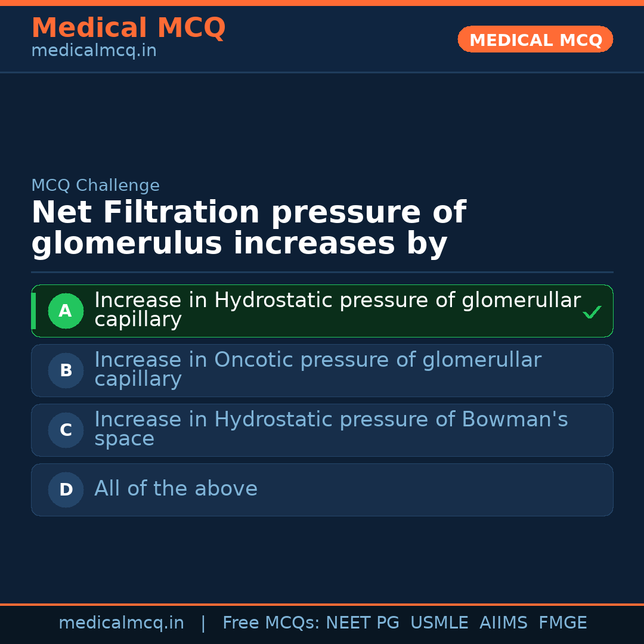This screenshot has height=644, width=644.
Task: Choose 'Increase in Hydrostatic pressure of Bowman's space' answer text
Action: (331, 429)
